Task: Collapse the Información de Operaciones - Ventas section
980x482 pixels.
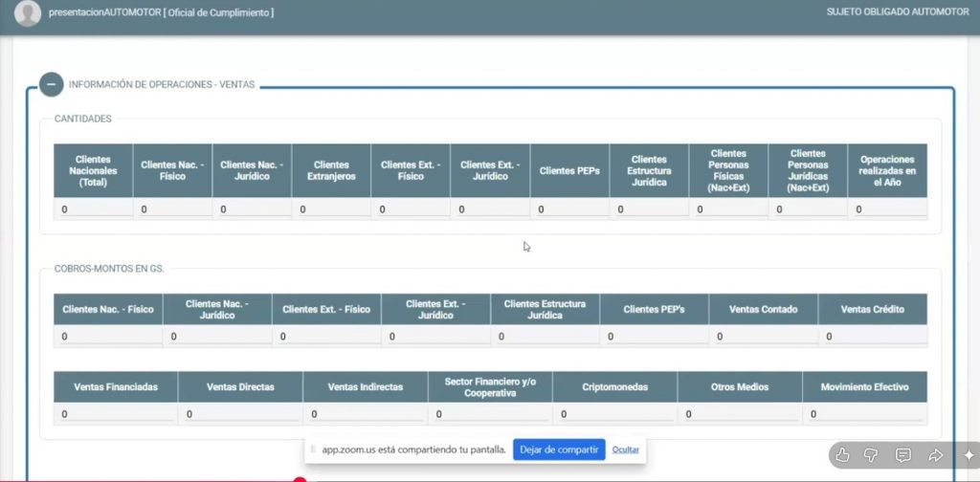Action: (x=51, y=84)
